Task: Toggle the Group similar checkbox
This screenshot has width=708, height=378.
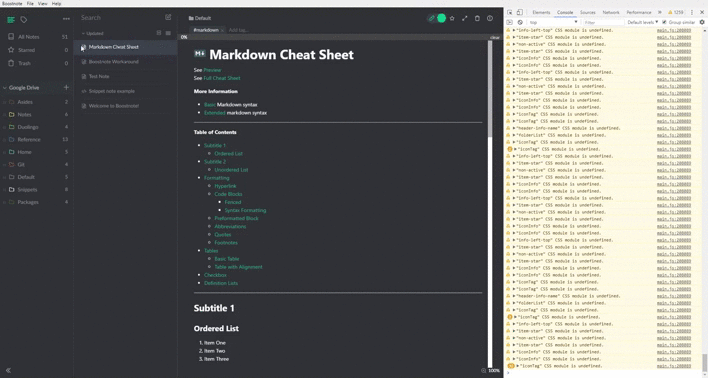Action: pos(664,22)
